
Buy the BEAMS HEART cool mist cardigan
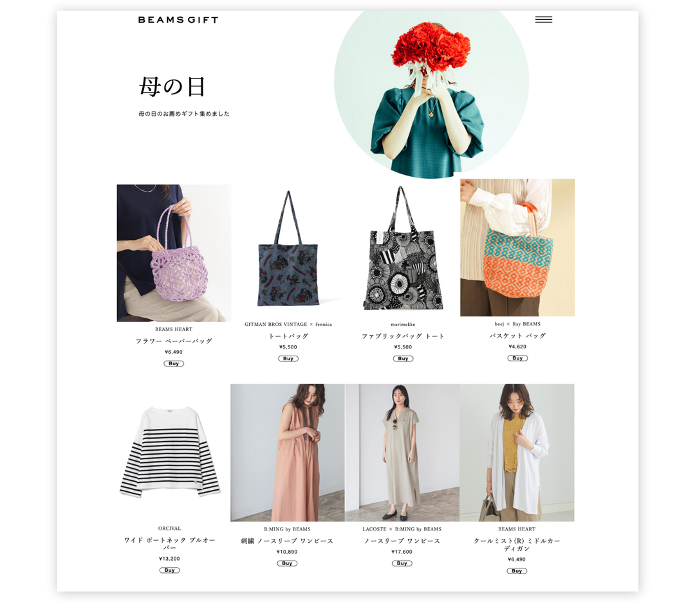point(517,571)
